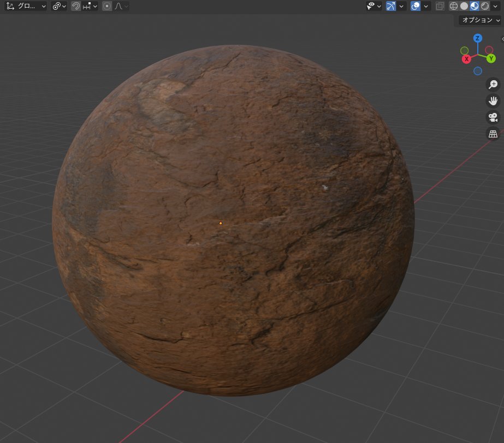Click the zoom magnifier viewport button
Image resolution: width=504 pixels, height=443 pixels.
click(493, 85)
